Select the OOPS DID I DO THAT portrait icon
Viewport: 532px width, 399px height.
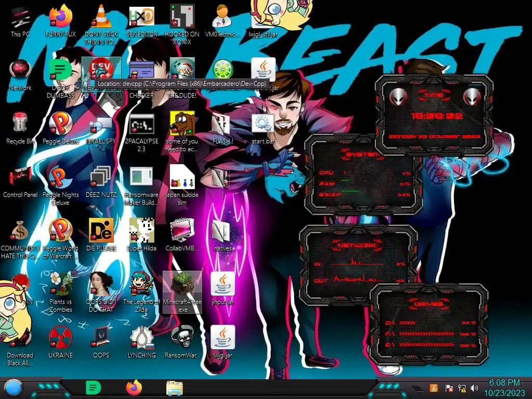click(x=101, y=284)
